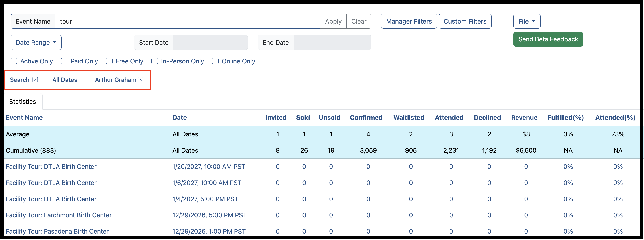The image size is (644, 240).
Task: Sort by the Unsold column header
Action: (x=329, y=118)
